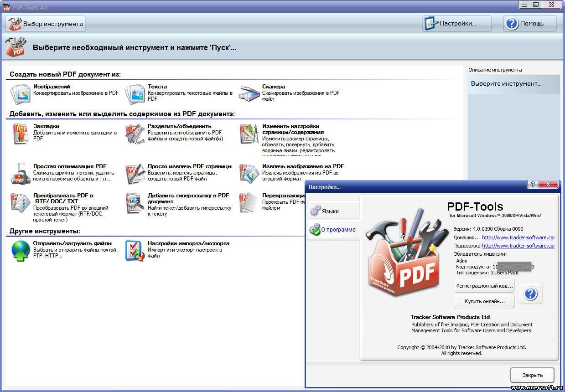Click the Изображений image-to-PDF icon
565x392 pixels.
[21, 93]
